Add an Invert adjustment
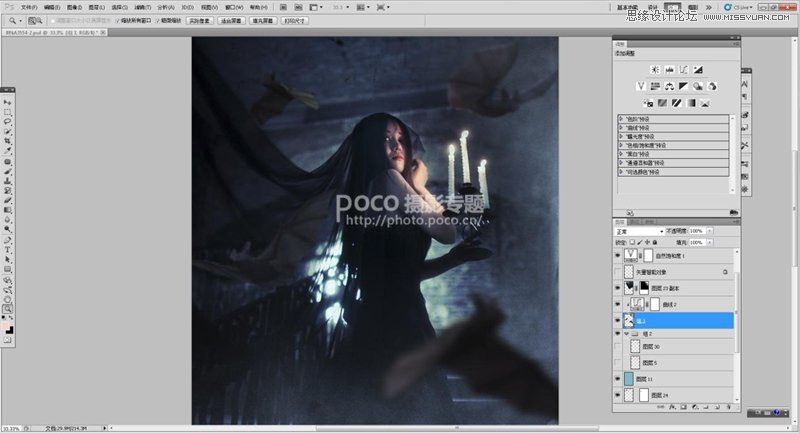This screenshot has height=433, width=800. (648, 103)
